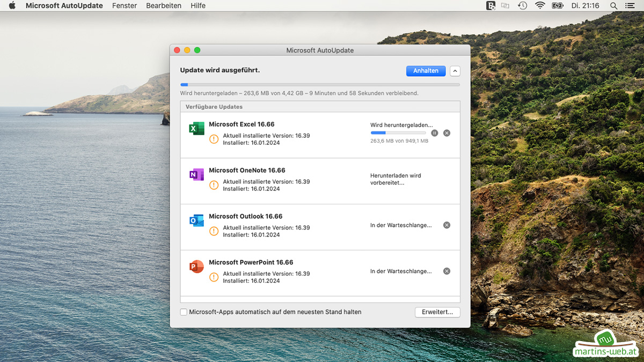644x362 pixels.
Task: Click the remaining time download summary line
Action: pyautogui.click(x=299, y=93)
